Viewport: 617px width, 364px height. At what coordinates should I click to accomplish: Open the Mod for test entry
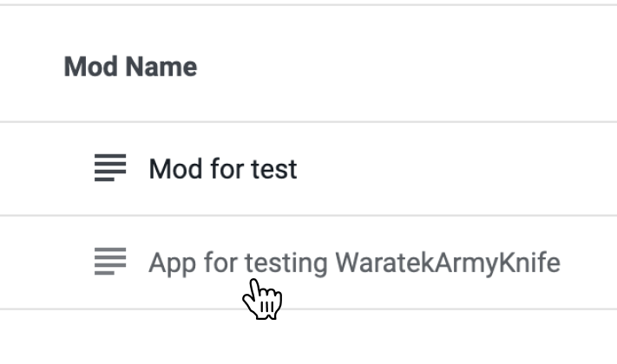tap(223, 169)
